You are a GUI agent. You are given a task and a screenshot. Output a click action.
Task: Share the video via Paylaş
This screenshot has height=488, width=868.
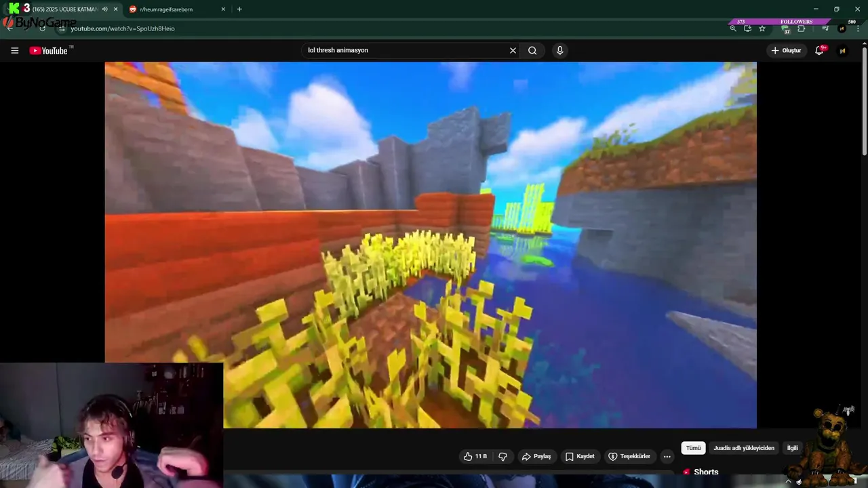point(536,456)
